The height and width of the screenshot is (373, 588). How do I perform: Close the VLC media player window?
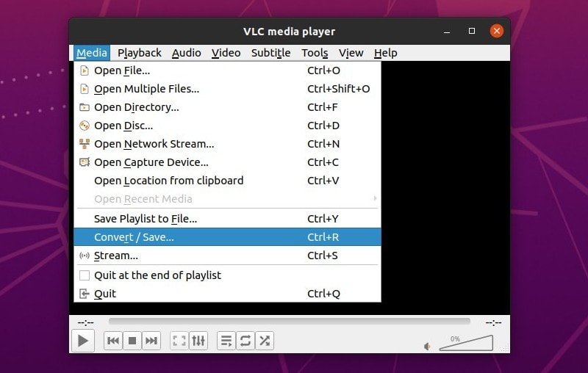point(497,31)
